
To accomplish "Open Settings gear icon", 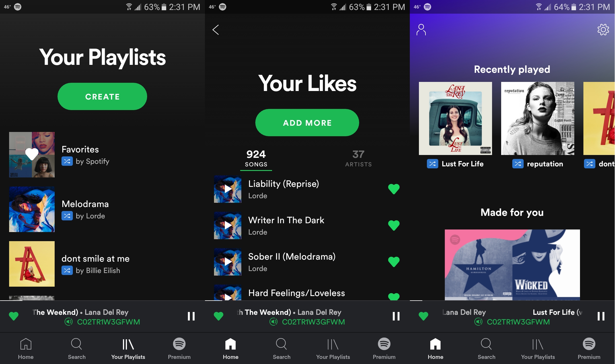I will [x=602, y=29].
